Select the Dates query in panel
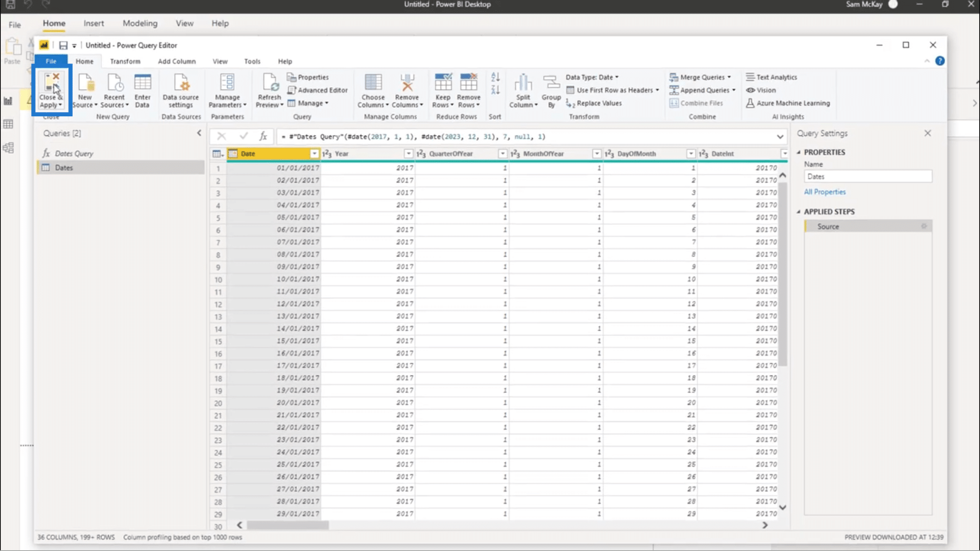This screenshot has height=551, width=980. [x=64, y=168]
